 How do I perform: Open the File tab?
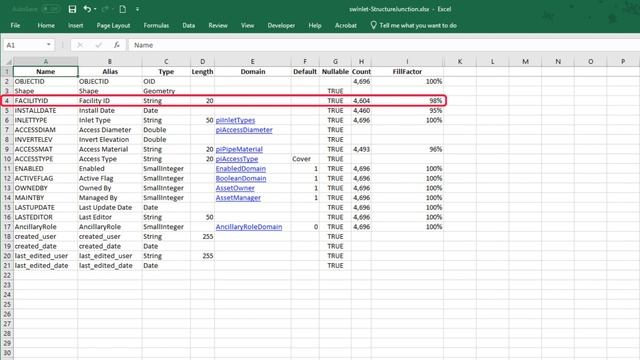(15, 25)
